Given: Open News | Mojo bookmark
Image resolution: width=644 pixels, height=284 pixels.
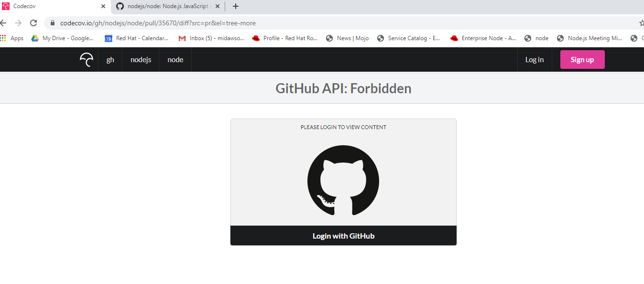Looking at the screenshot, I should (x=347, y=38).
